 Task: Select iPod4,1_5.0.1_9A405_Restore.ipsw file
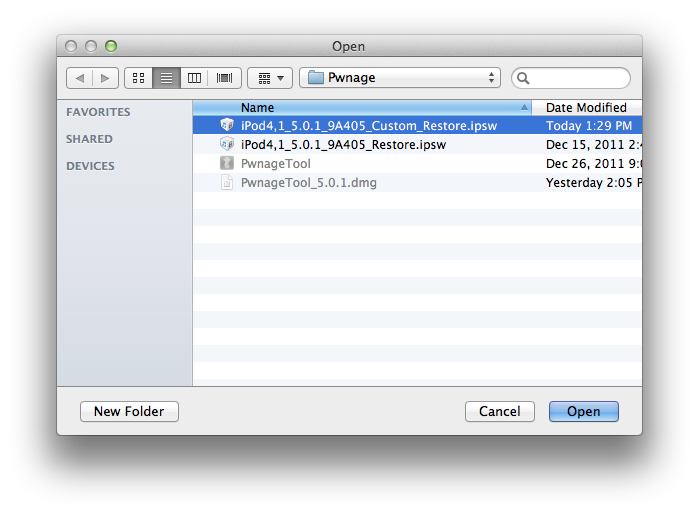[343, 145]
